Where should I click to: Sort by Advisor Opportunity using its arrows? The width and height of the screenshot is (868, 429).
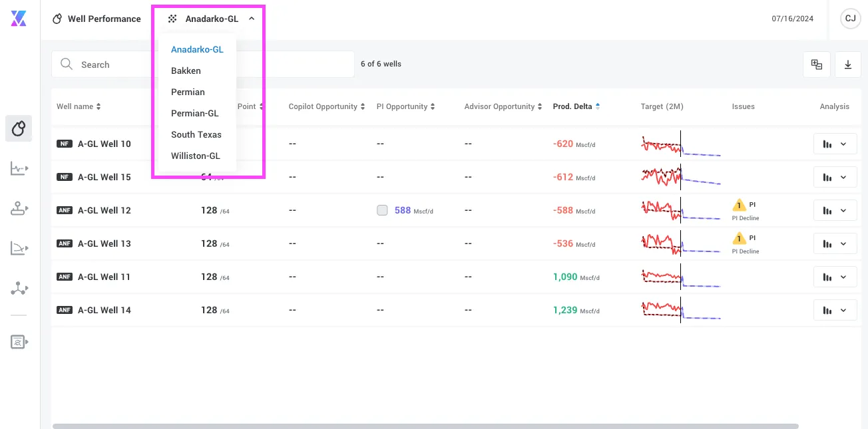pyautogui.click(x=541, y=106)
